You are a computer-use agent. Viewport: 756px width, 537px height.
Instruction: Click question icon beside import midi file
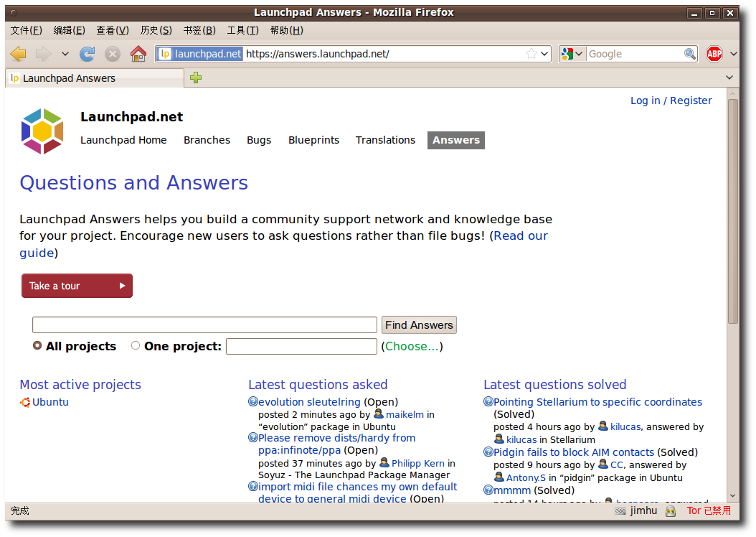click(252, 486)
